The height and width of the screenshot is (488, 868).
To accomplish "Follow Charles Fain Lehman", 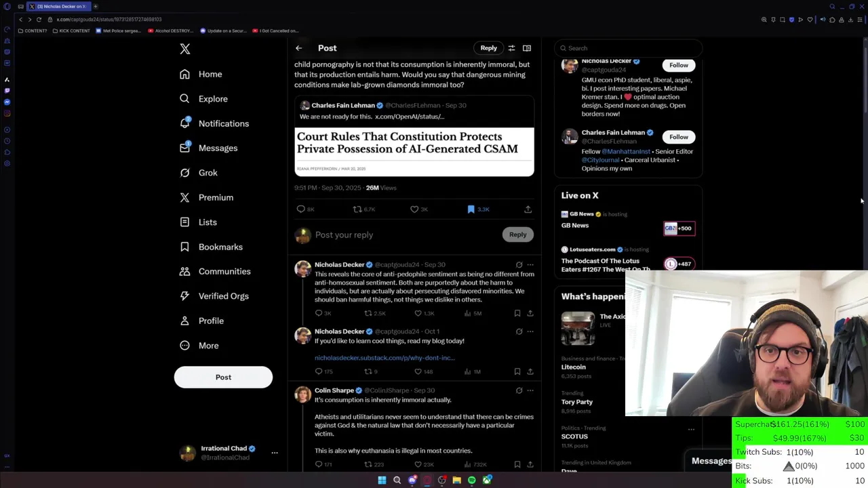I will click(679, 137).
